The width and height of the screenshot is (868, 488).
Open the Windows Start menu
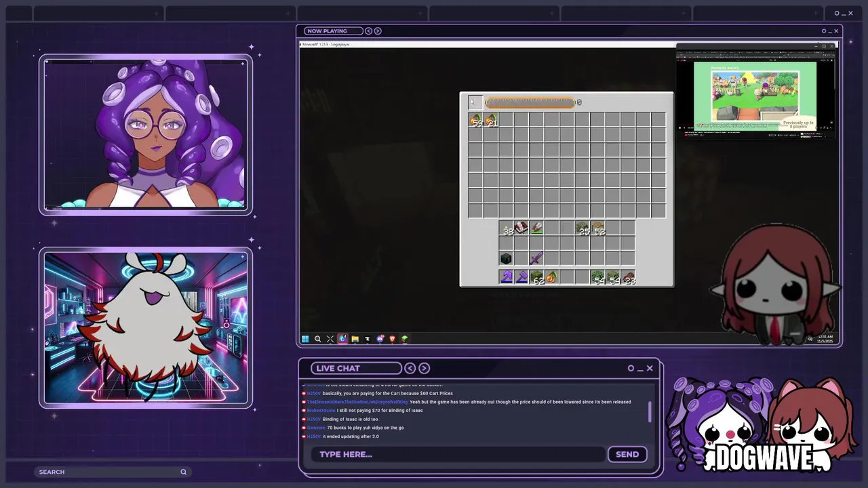[x=305, y=339]
